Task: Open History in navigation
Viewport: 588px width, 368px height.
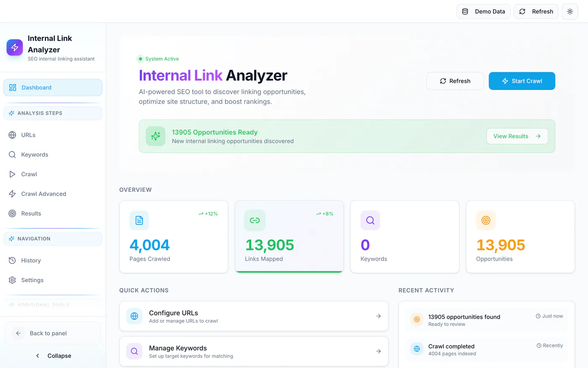Action: (x=53, y=261)
